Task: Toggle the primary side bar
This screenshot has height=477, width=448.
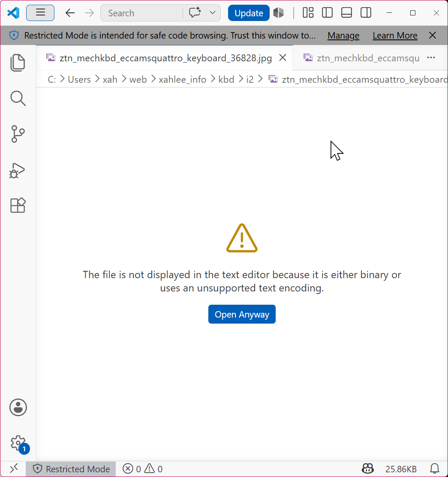Action: 327,13
